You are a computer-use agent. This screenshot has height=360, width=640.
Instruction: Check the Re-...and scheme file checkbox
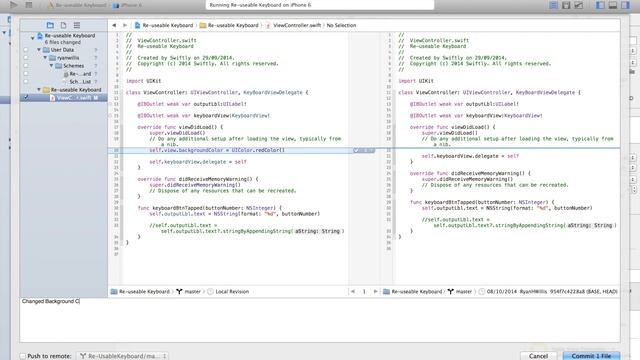click(26, 74)
